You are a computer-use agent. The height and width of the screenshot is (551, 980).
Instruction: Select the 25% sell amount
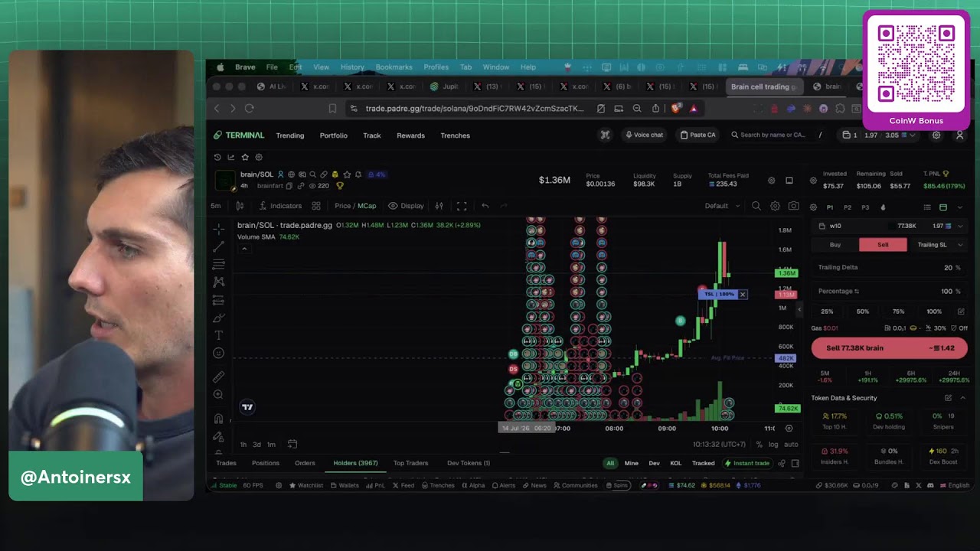tap(827, 311)
